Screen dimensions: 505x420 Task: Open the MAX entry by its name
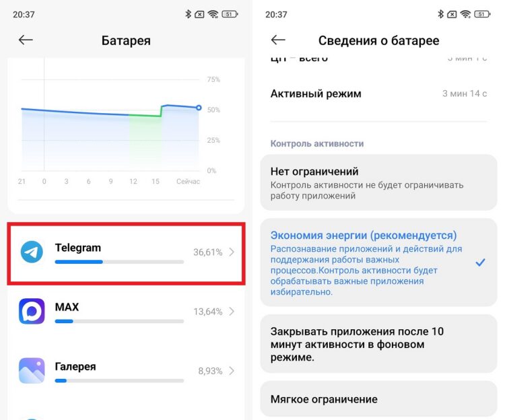(x=67, y=307)
